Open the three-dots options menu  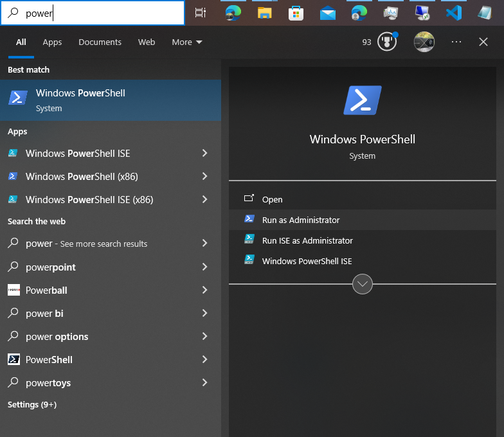456,42
